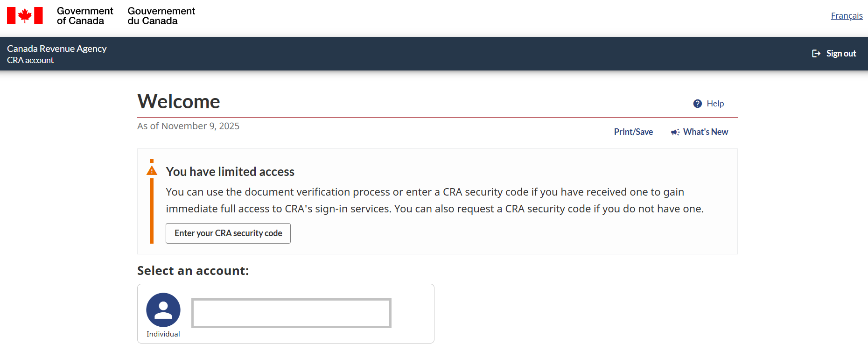Image resolution: width=868 pixels, height=358 pixels.
Task: Click the Welcome heading
Action: (179, 102)
